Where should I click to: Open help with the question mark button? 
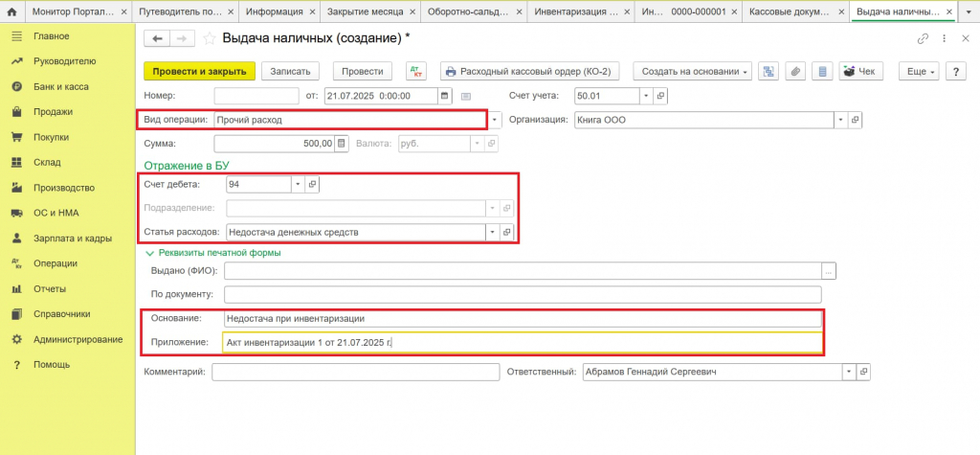(956, 71)
